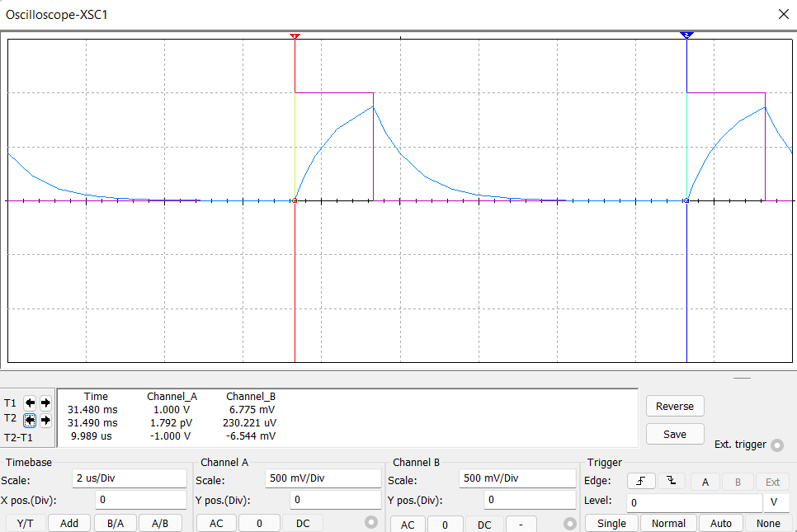Click the Reverse button
Image resolution: width=797 pixels, height=532 pixels.
675,406
